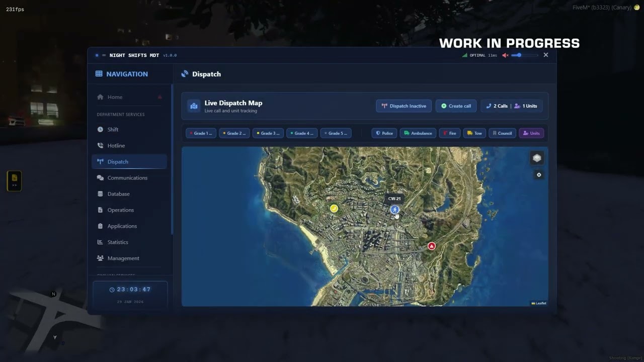644x362 pixels.
Task: Adjust the volume slider
Action: (524, 55)
